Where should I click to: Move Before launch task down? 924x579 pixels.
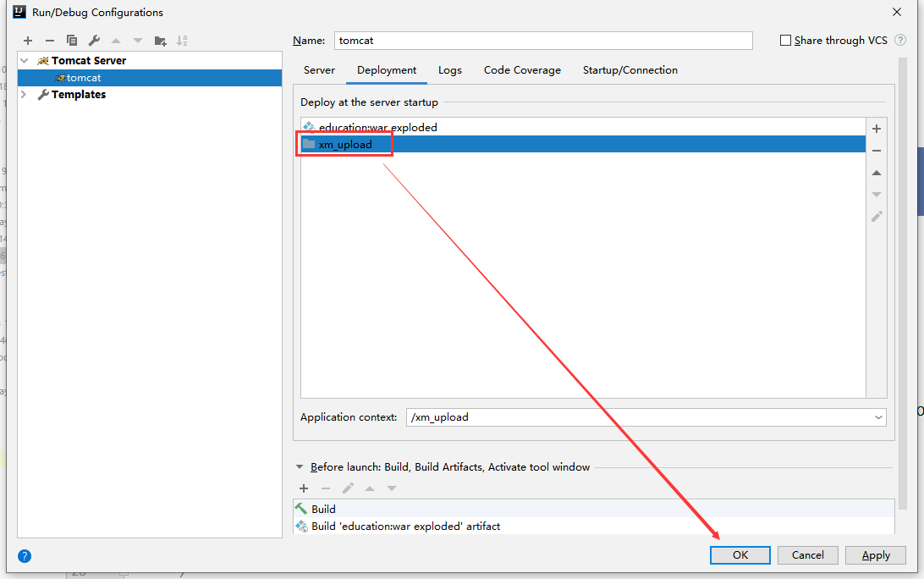(391, 488)
